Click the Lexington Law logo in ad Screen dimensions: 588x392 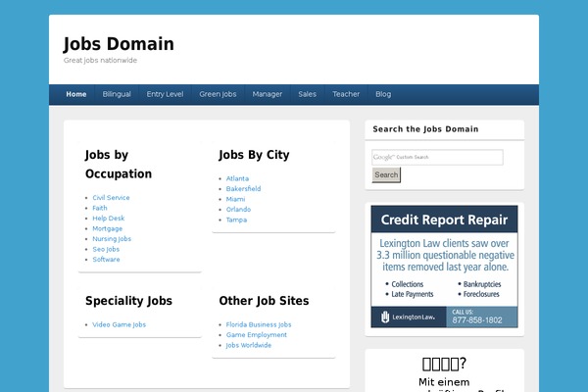point(409,317)
